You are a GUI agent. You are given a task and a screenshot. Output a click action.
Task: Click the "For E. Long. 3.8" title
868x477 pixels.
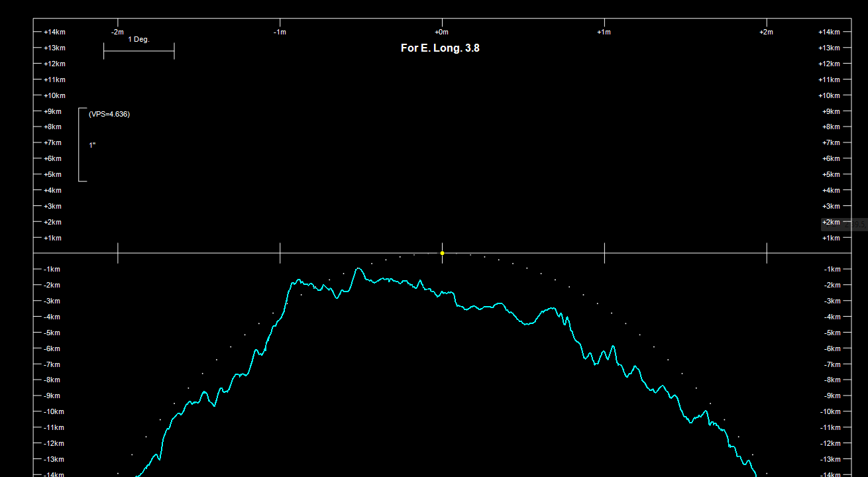[x=440, y=48]
